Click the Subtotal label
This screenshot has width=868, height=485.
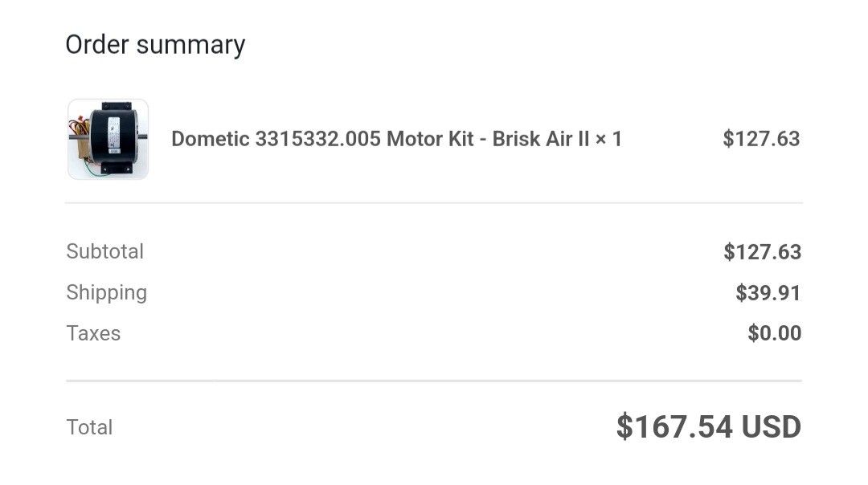click(x=104, y=251)
